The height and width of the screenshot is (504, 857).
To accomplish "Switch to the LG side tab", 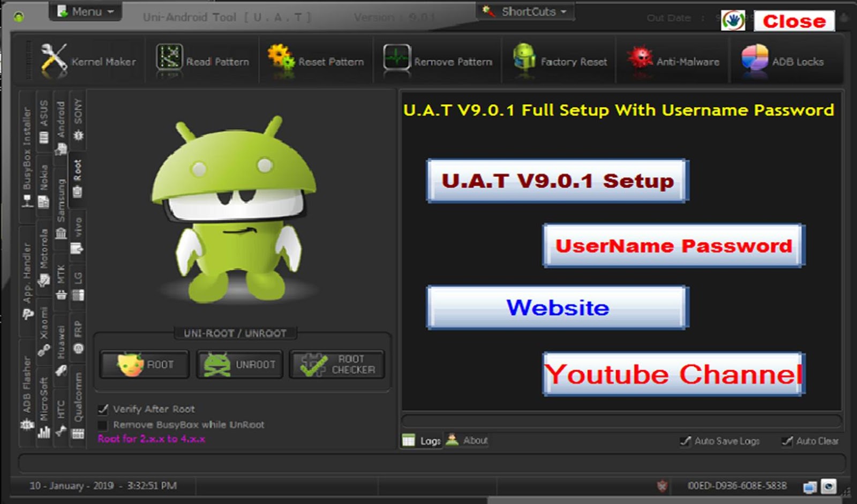I will [78, 286].
